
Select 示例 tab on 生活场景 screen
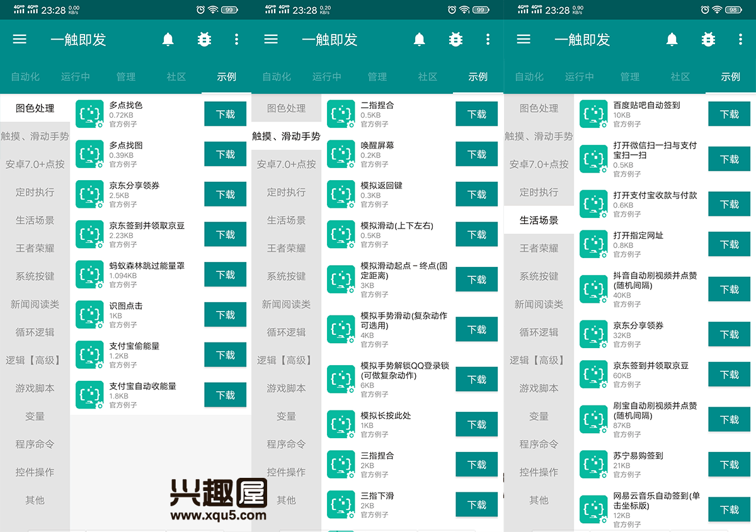731,77
